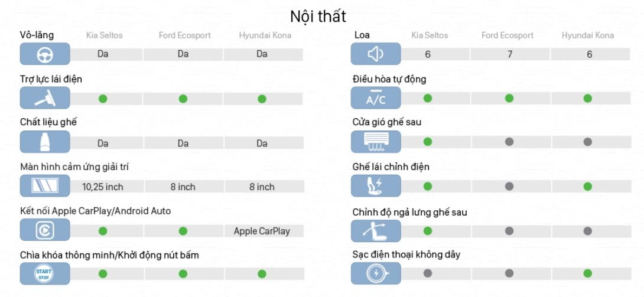The width and height of the screenshot is (644, 297).
Task: Click the gray dot for Ford Ecosport rear air vent
Action: point(509,142)
